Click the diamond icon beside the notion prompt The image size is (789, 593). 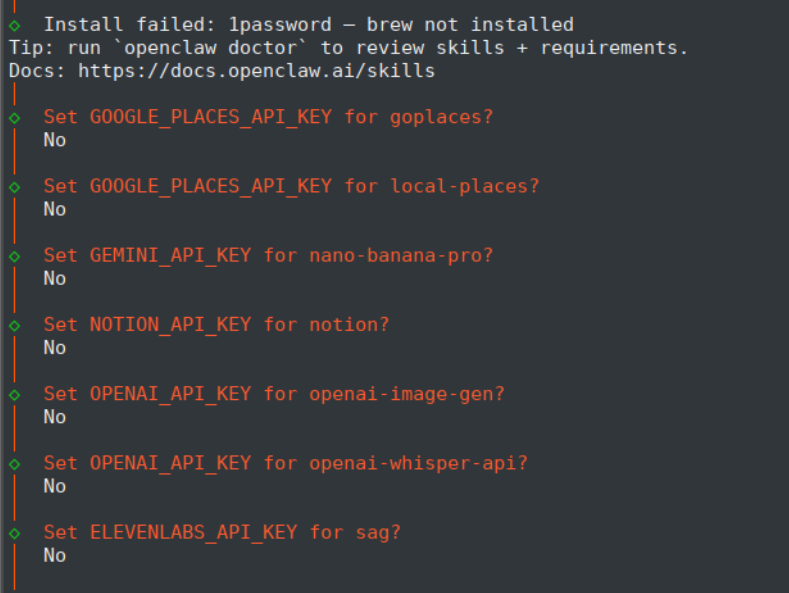click(14, 325)
